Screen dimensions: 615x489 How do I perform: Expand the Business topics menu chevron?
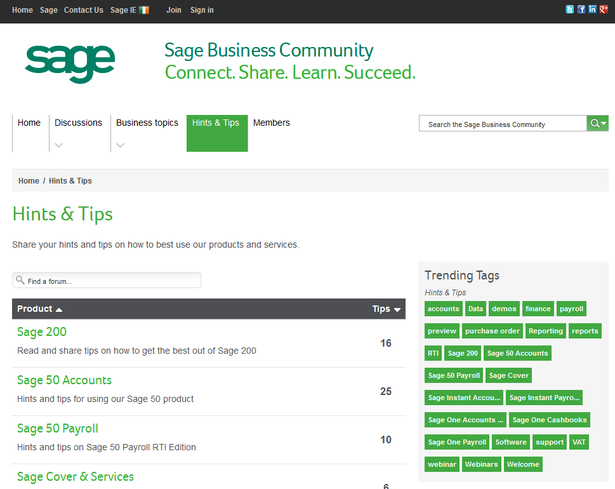[120, 145]
